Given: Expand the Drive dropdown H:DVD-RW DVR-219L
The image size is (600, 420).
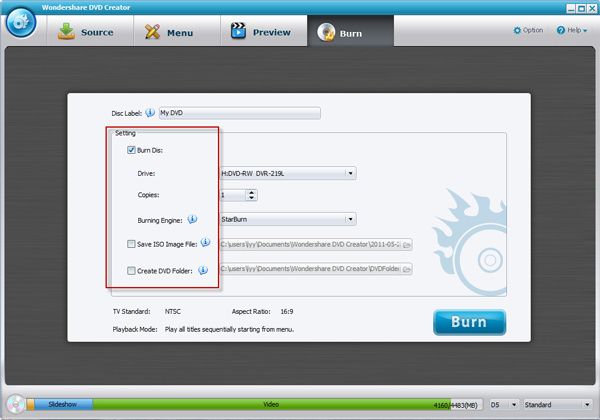Looking at the screenshot, I should (288, 173).
